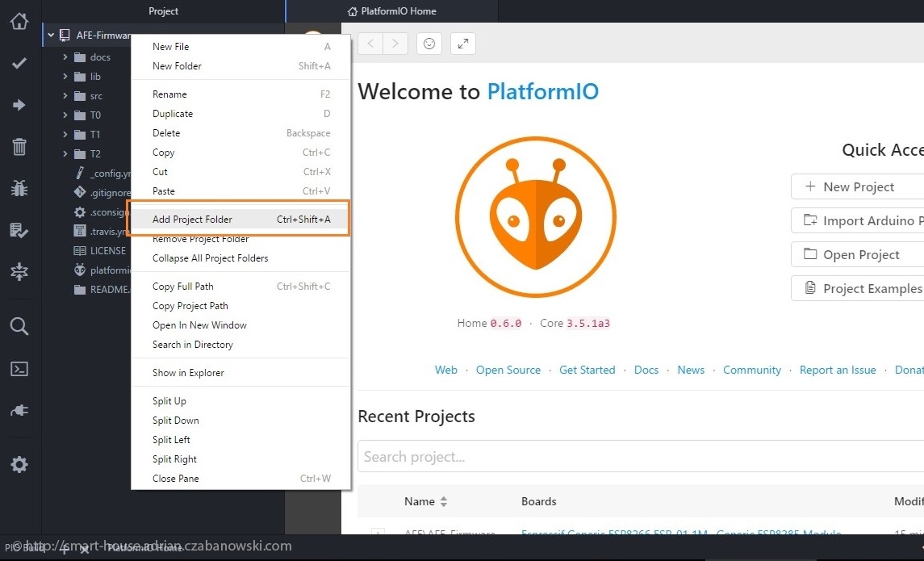Choose Add Project Folder menu entry

pos(241,220)
